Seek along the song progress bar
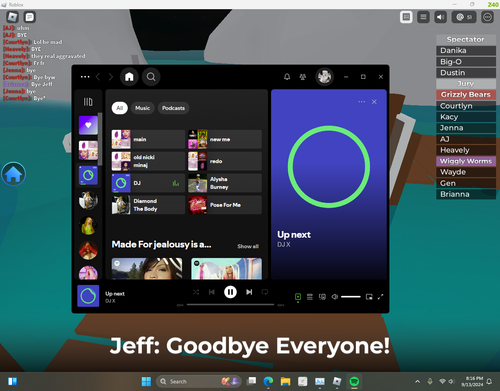Image resolution: width=500 pixels, height=391 pixels. (x=230, y=305)
